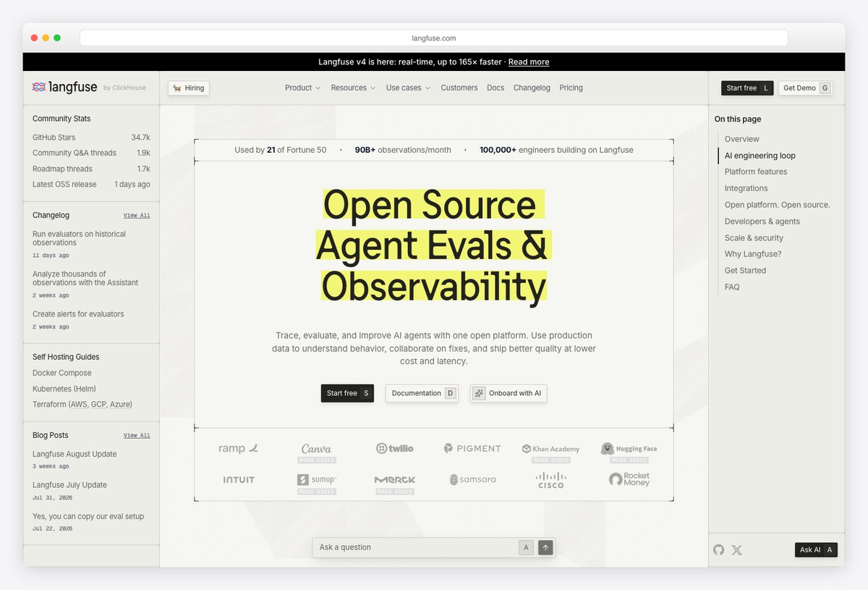Expand the Use cases menu
Viewport: 868px width, 590px height.
point(408,88)
